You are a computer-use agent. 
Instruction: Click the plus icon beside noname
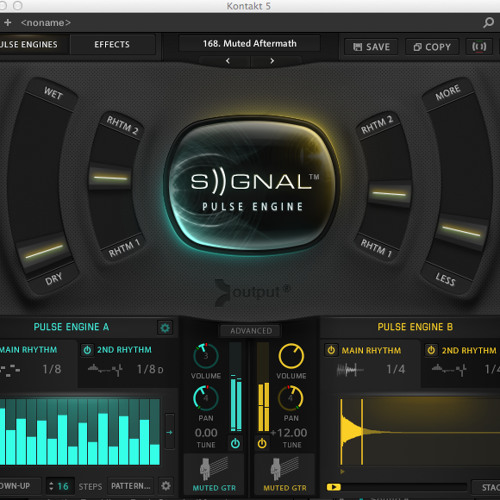(8, 22)
